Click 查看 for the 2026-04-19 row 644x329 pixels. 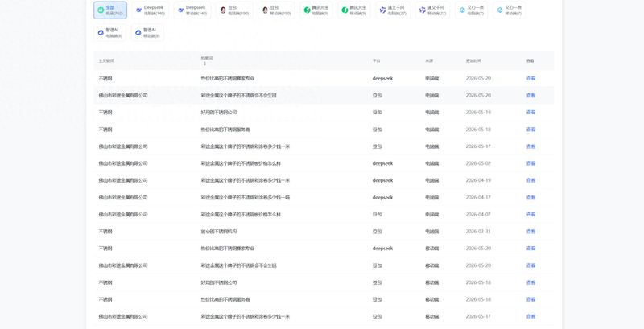(530, 180)
